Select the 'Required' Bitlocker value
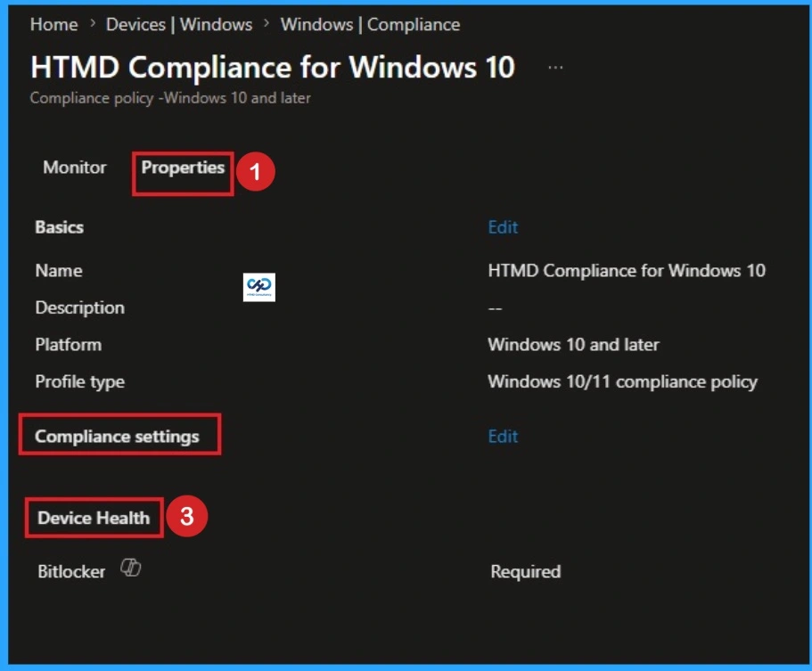Screen dimensions: 812x671 [526, 571]
